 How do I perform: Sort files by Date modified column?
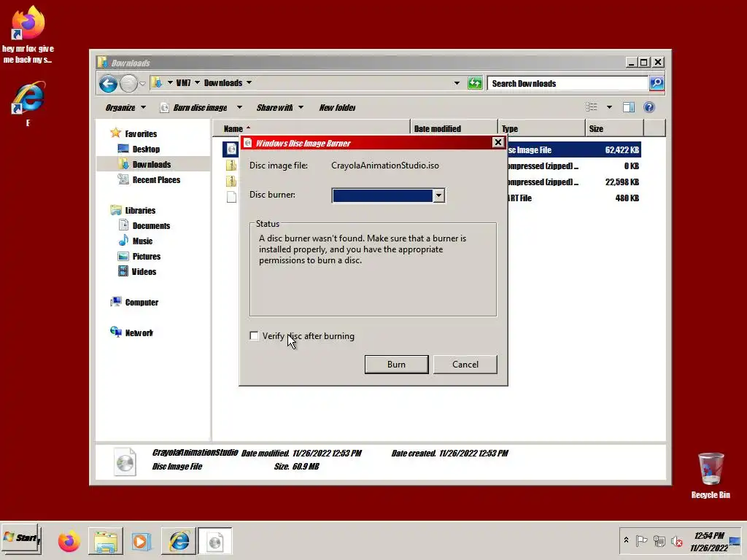coord(454,128)
